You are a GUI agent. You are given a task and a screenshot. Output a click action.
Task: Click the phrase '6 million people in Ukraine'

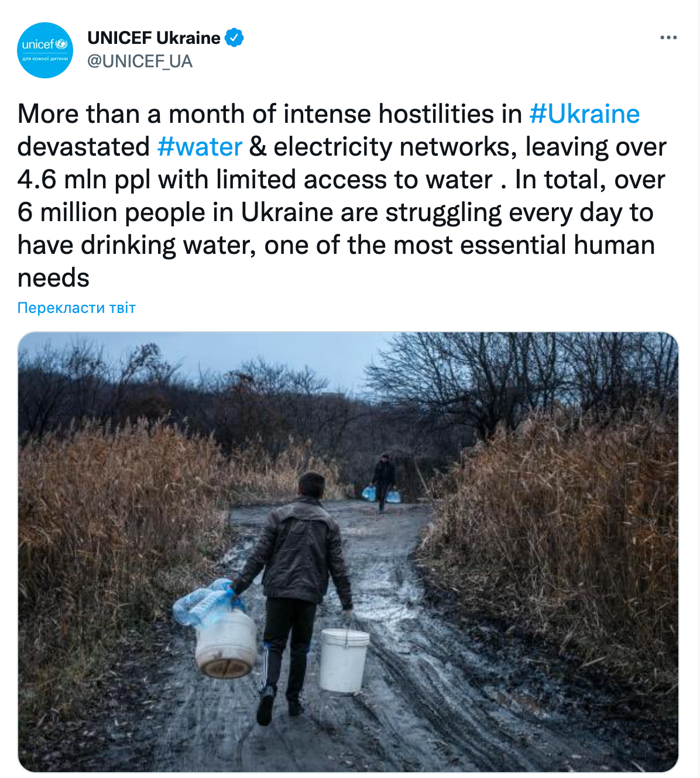pos(176,212)
